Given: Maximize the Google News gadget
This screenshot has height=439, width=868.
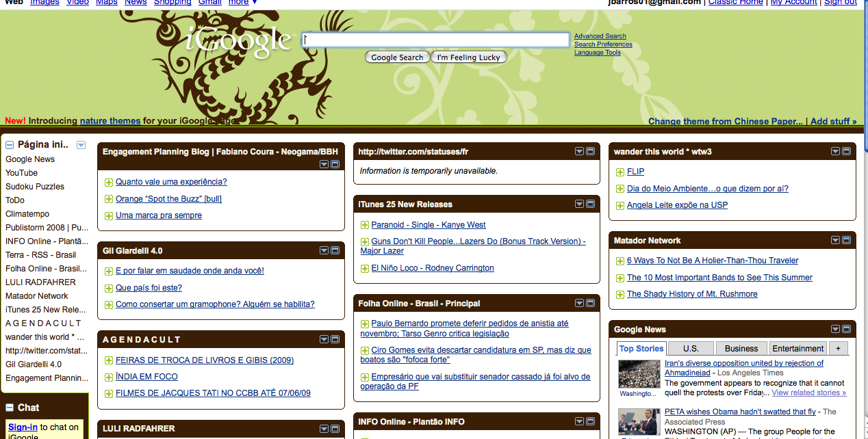Looking at the screenshot, I should (x=847, y=329).
